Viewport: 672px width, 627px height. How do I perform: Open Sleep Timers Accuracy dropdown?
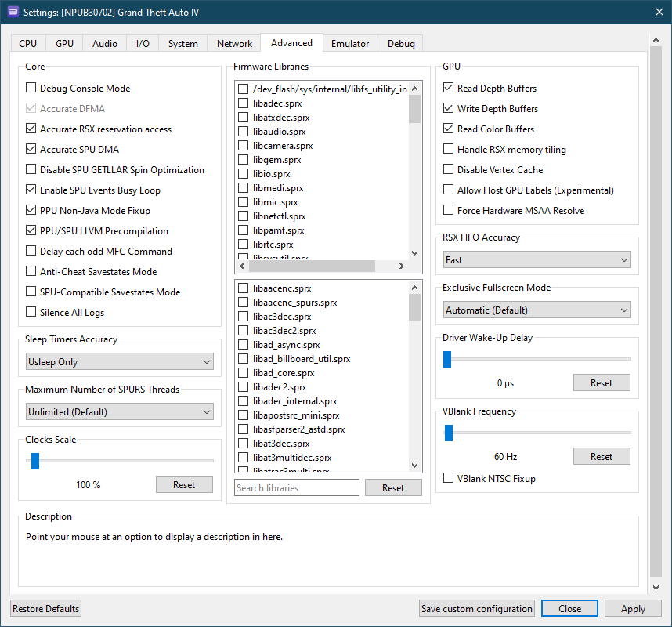[120, 361]
